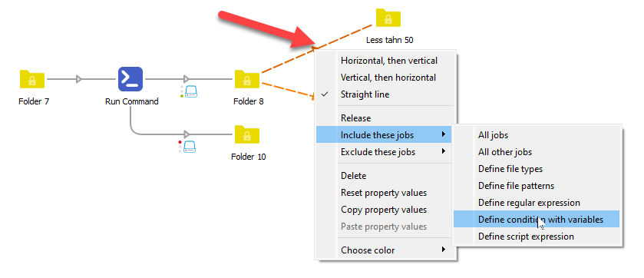Click the red-dot drive icon on the lower connection
The height and width of the screenshot is (278, 644).
point(190,147)
